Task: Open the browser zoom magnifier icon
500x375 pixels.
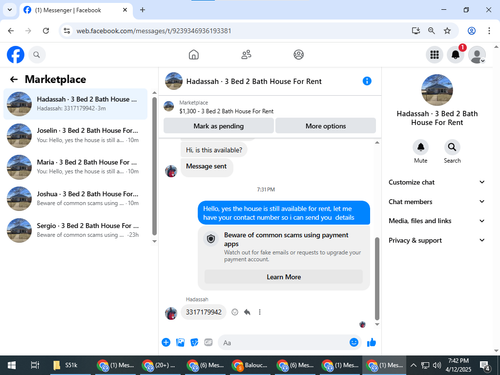Action: point(431,31)
